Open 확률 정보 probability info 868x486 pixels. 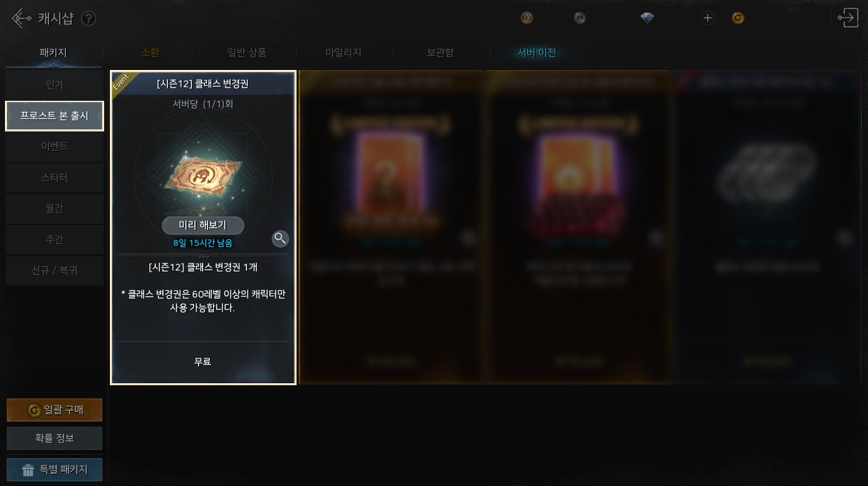click(x=54, y=438)
